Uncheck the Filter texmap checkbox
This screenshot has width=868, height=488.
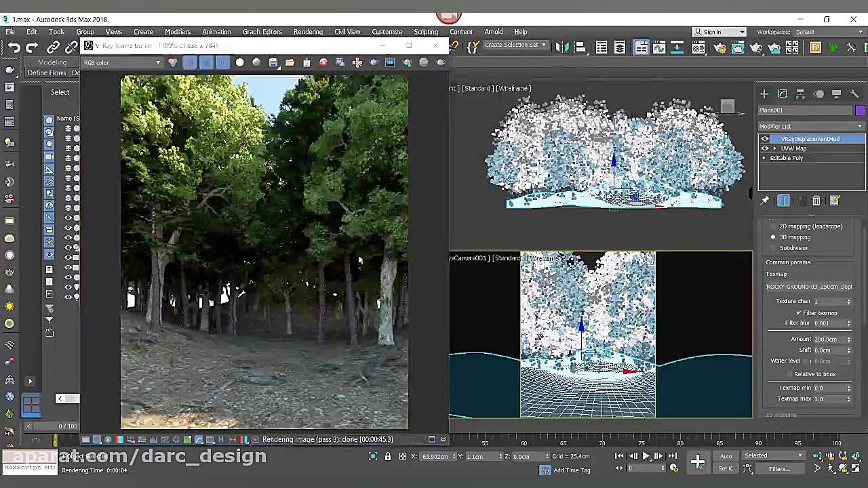point(799,313)
